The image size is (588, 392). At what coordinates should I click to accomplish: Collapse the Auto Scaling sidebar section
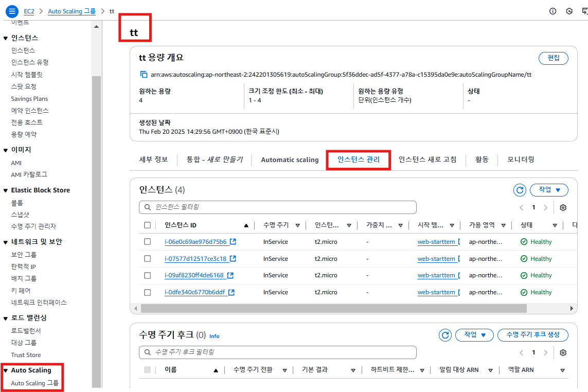pyautogui.click(x=6, y=370)
